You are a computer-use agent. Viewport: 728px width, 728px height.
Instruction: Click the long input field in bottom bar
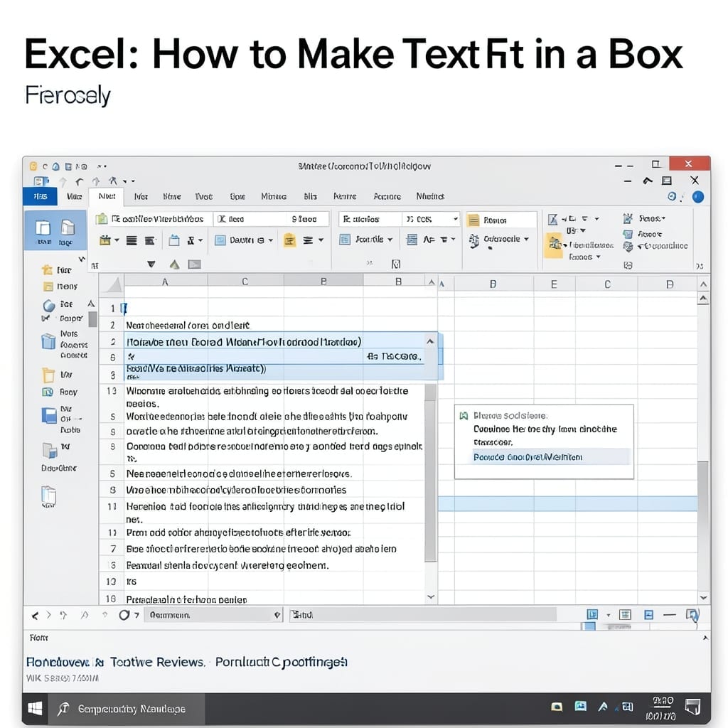point(423,615)
